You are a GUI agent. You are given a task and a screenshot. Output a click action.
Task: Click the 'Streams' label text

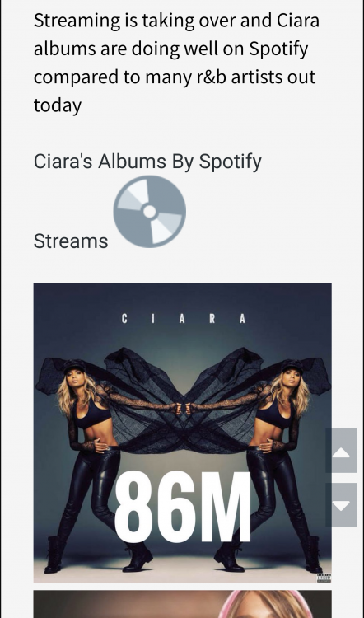click(71, 241)
